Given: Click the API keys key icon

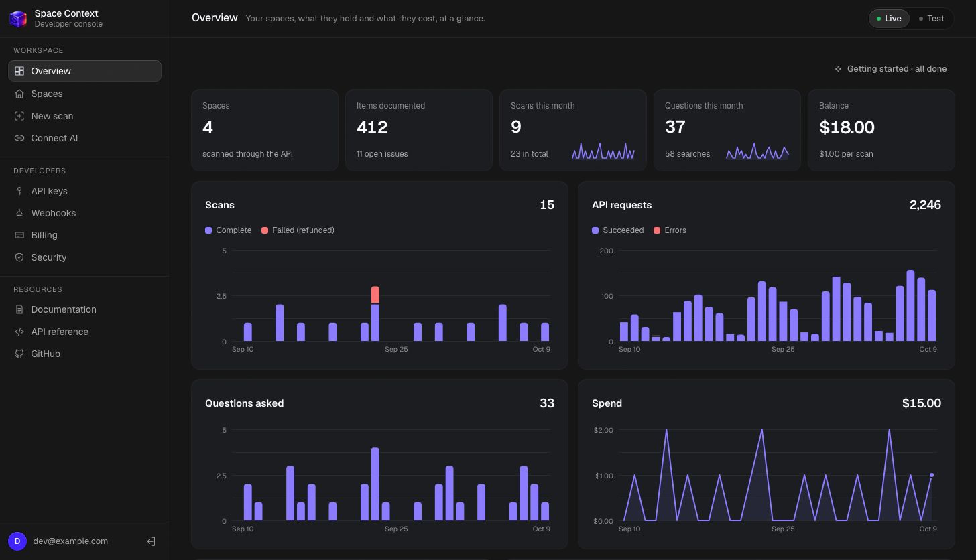Looking at the screenshot, I should (x=19, y=191).
